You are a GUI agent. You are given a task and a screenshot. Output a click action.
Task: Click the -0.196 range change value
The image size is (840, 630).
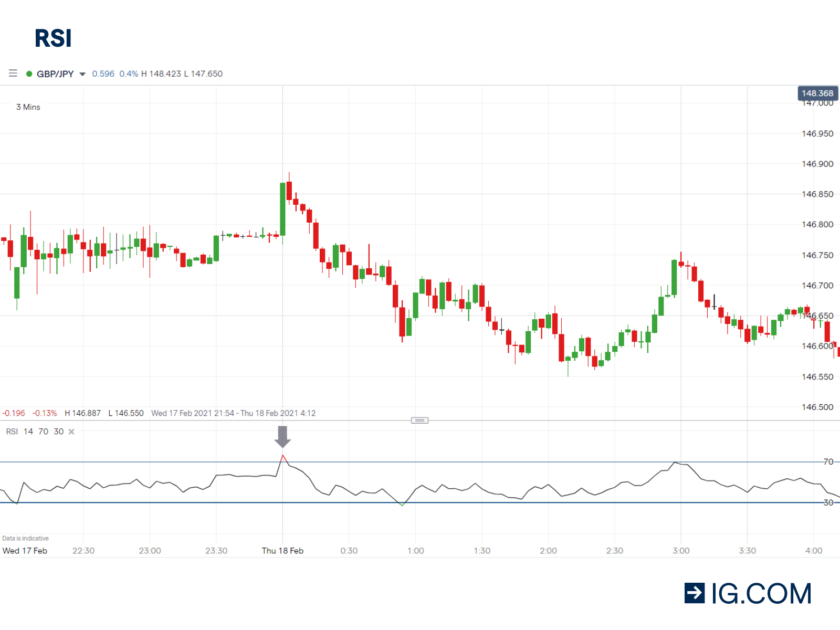[14, 413]
